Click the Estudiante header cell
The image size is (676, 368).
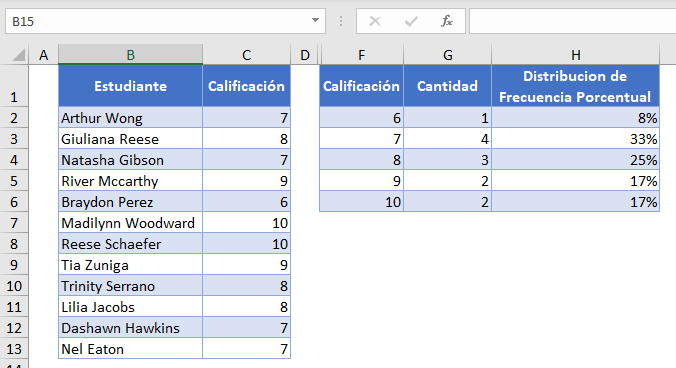click(x=131, y=86)
